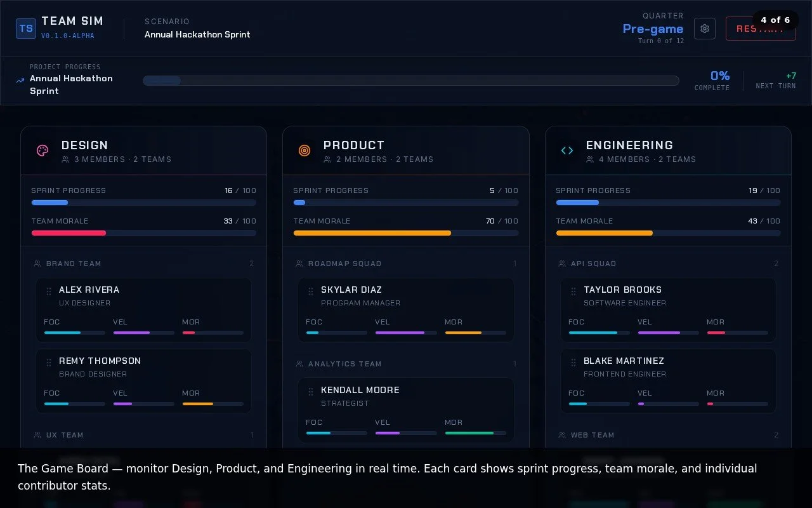Click the Product sprint progress bar
This screenshot has height=508, width=812.
(406, 203)
